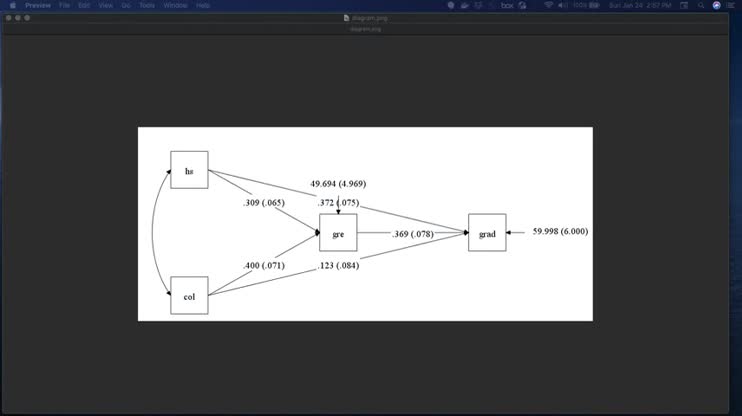
Task: Open the Preview application menu
Action: click(x=38, y=5)
